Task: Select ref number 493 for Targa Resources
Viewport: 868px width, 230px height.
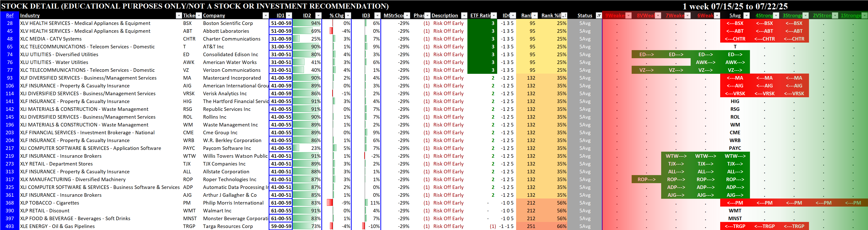Action: (10, 226)
